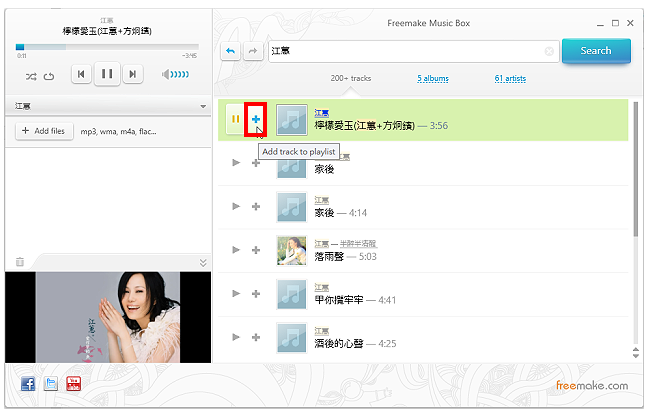Maximize the Freemake Music Box window

pos(615,23)
